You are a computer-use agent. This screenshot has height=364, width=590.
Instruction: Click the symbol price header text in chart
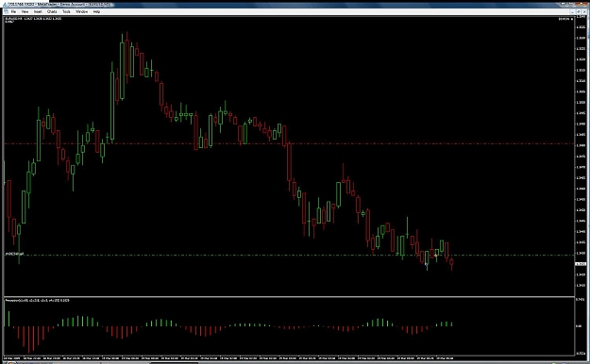click(x=33, y=19)
